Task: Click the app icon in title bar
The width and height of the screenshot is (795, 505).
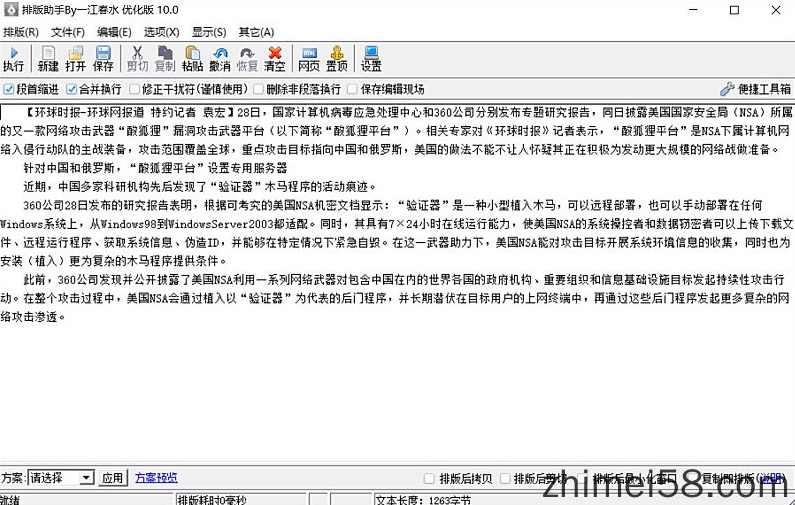Action: coord(11,10)
